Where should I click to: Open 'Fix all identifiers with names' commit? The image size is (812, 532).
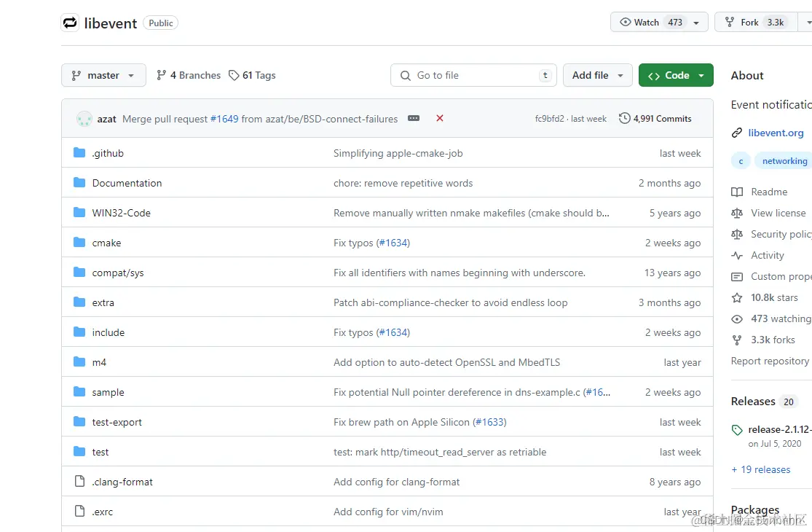pos(460,273)
